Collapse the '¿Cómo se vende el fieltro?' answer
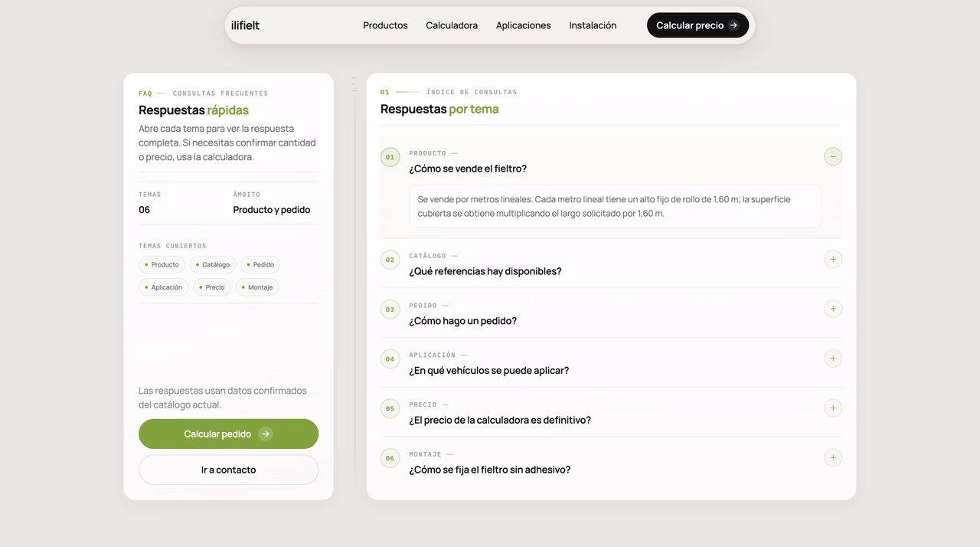 pyautogui.click(x=833, y=156)
